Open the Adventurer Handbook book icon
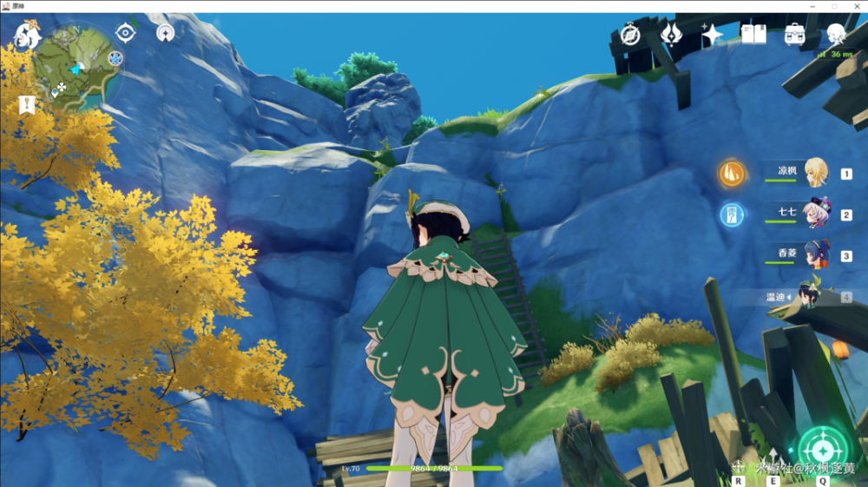 point(753,35)
